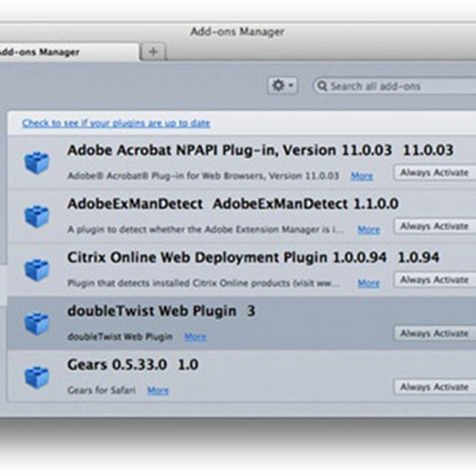
Task: Open More link for Citrix Online plugin
Action: pyautogui.click(x=369, y=284)
